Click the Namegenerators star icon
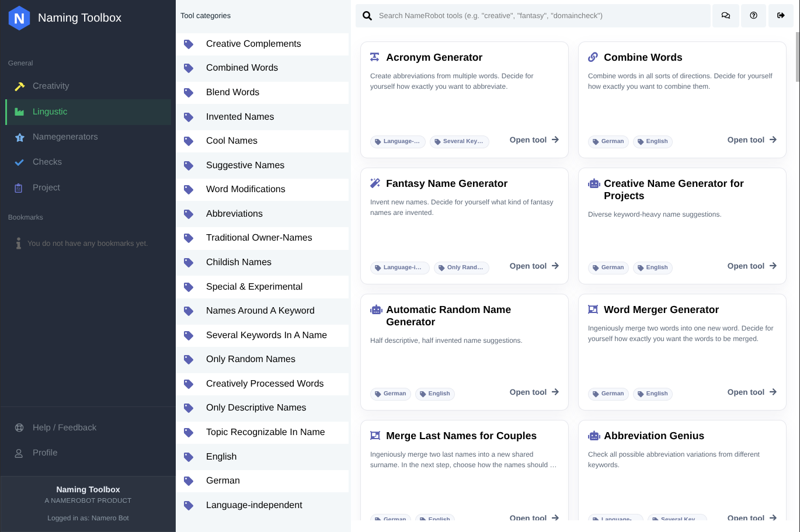The image size is (800, 532). [x=19, y=137]
